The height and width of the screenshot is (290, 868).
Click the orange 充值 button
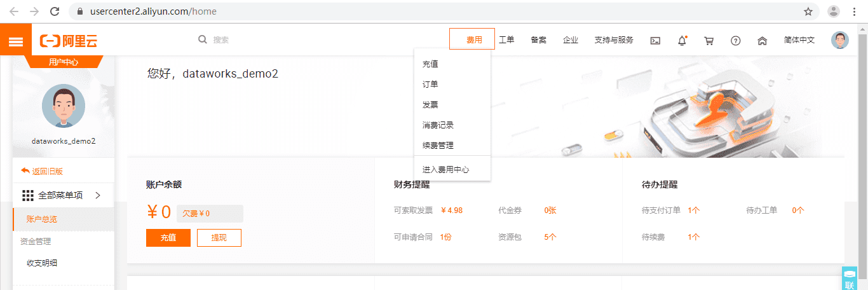click(168, 237)
